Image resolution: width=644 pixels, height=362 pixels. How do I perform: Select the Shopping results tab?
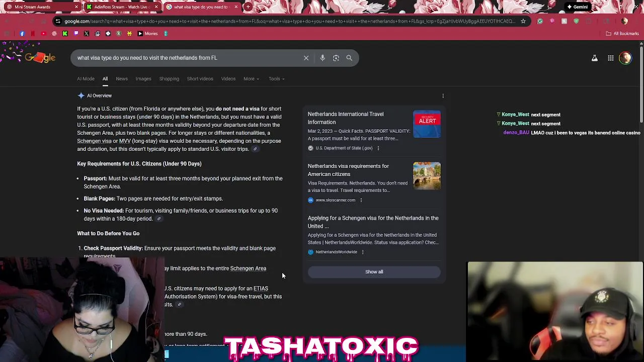pos(169,79)
